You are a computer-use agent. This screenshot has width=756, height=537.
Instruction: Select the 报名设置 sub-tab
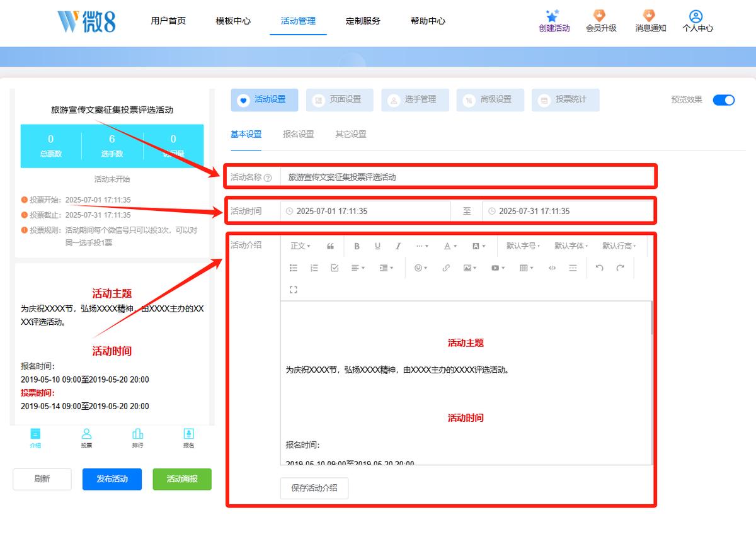point(298,134)
